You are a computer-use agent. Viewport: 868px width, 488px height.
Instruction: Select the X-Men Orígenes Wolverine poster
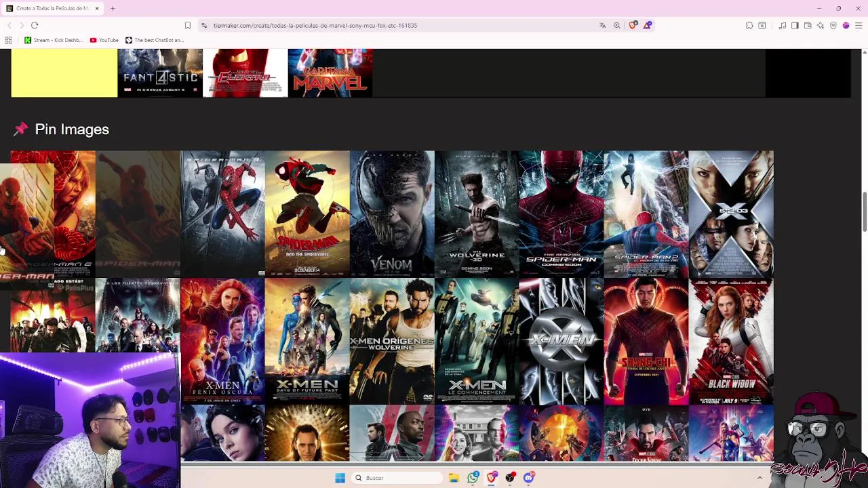pyautogui.click(x=392, y=341)
